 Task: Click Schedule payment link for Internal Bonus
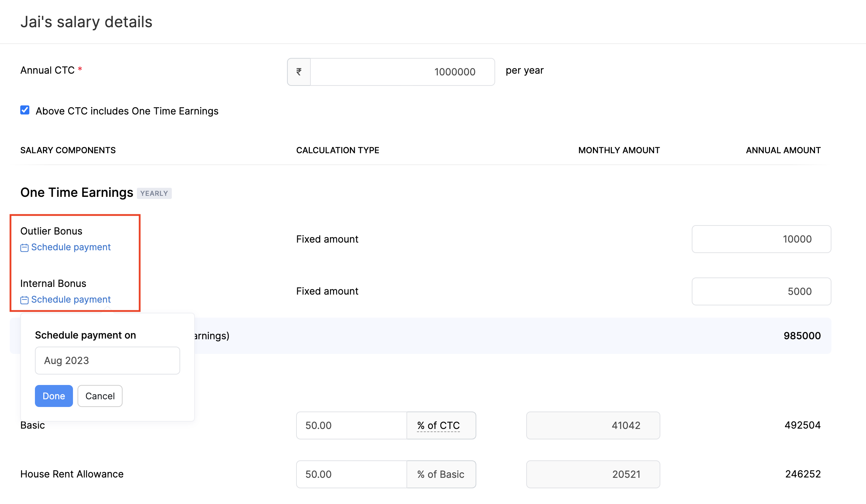71,299
